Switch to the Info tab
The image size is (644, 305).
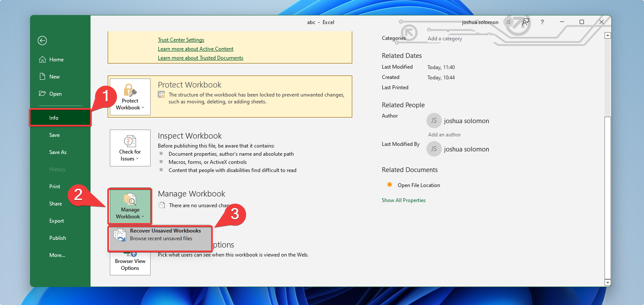click(x=54, y=118)
